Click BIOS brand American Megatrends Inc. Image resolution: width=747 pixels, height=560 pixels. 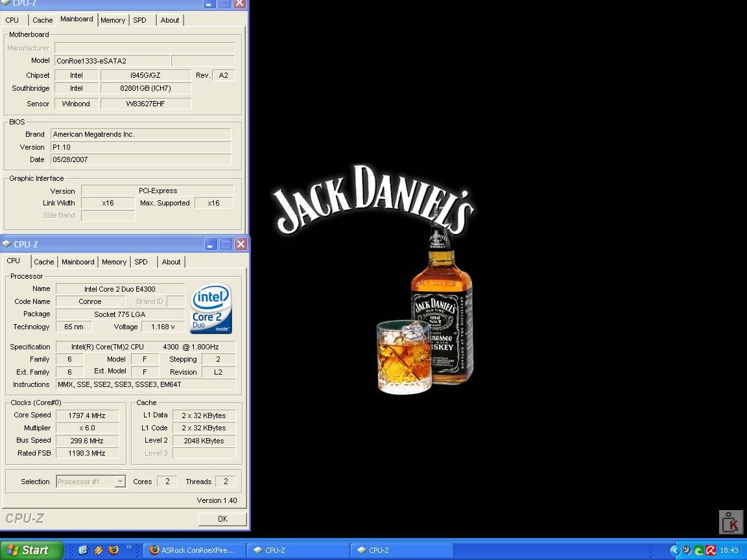[x=141, y=134]
